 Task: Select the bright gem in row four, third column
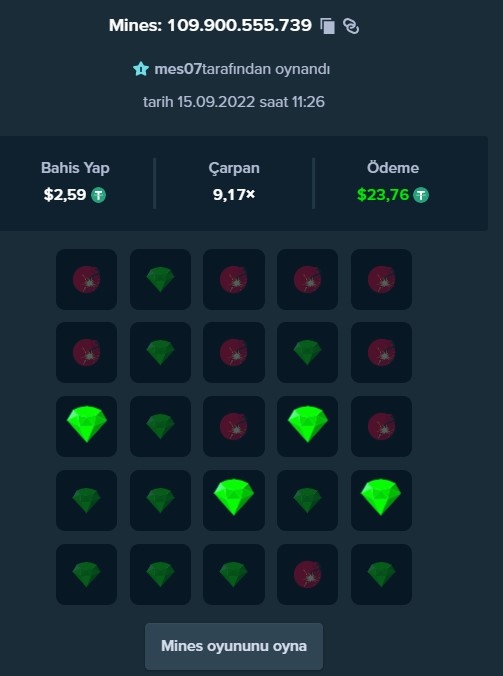coord(234,500)
